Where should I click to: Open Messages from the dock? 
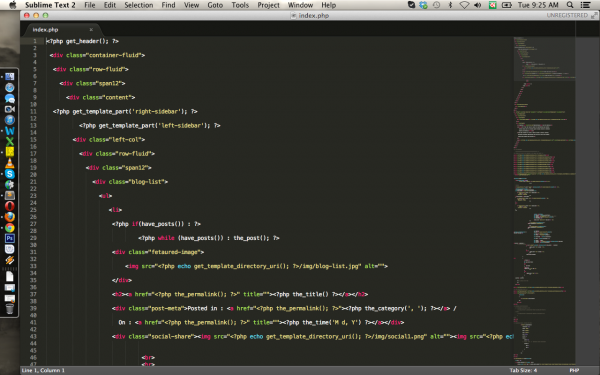[10, 98]
